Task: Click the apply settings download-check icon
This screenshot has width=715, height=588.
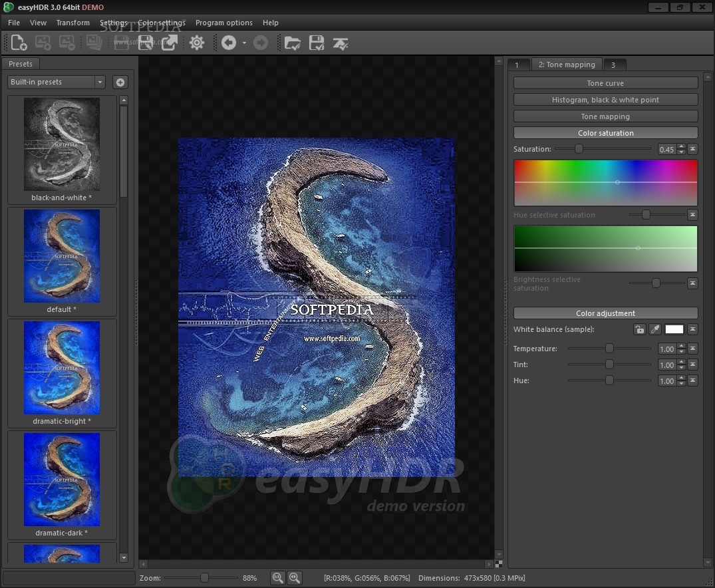Action: point(341,43)
